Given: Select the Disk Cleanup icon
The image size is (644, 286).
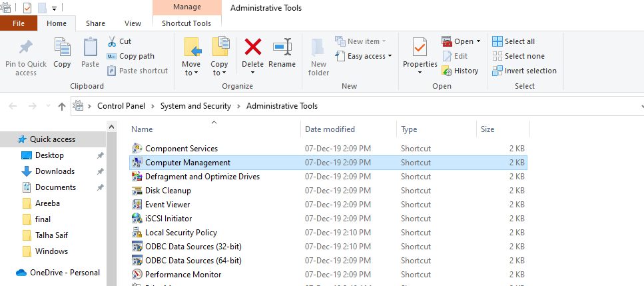Looking at the screenshot, I should click(137, 190).
